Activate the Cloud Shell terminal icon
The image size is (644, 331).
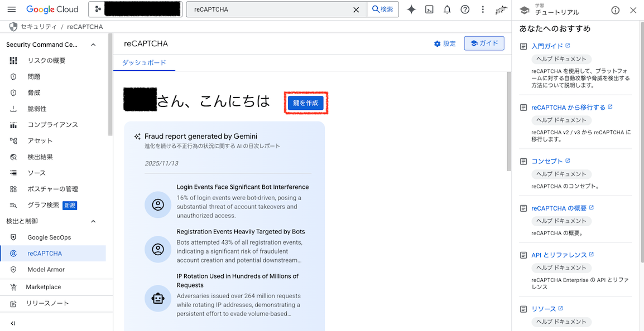[x=429, y=9]
